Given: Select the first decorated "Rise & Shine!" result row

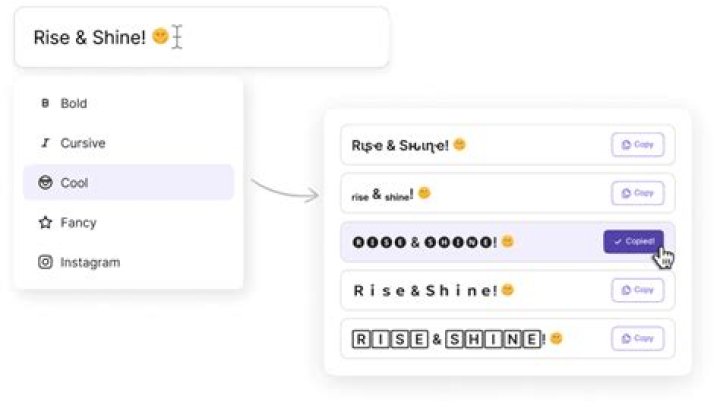Looking at the screenshot, I should click(x=507, y=145).
